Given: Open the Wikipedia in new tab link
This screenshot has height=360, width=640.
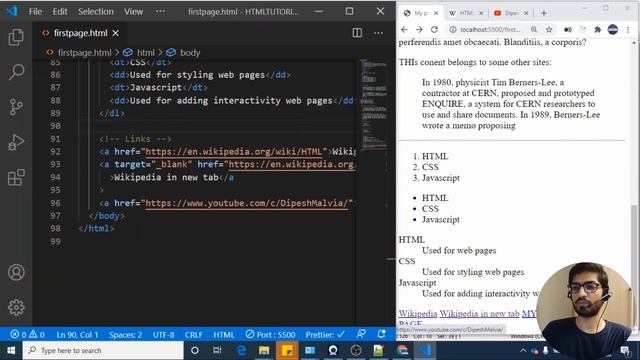Looking at the screenshot, I should point(479,313).
